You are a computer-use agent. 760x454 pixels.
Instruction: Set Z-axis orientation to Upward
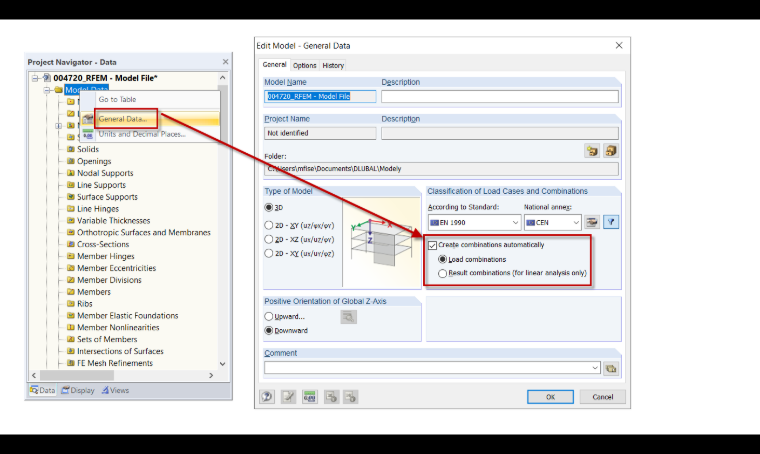[x=269, y=317]
